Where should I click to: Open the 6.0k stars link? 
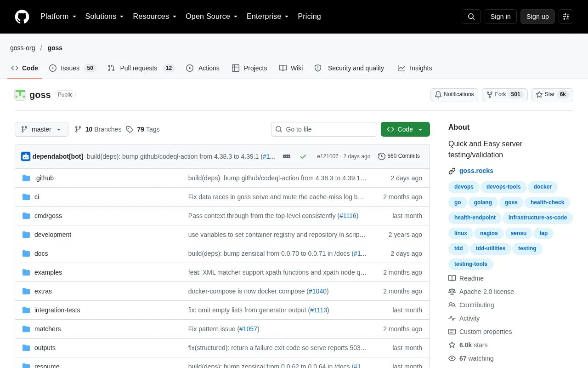tap(468, 345)
